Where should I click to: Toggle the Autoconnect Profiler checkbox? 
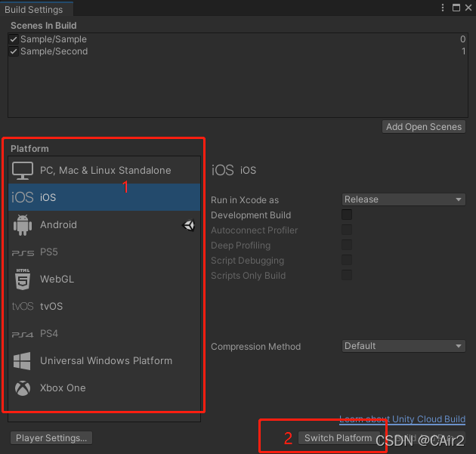tap(347, 230)
